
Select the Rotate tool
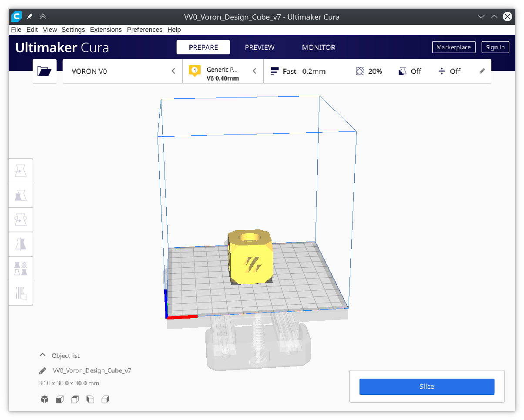(20, 219)
